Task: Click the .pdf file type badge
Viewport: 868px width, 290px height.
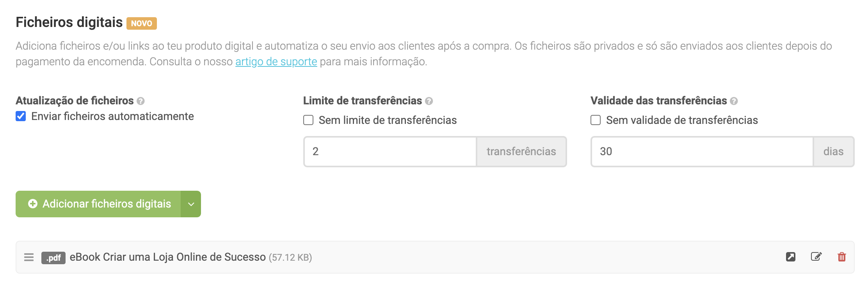Action: (53, 258)
